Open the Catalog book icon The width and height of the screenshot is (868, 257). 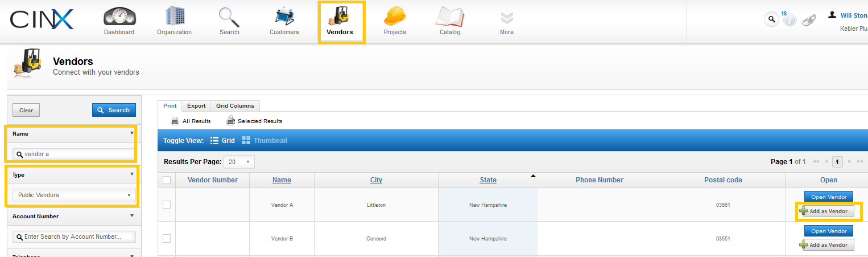pyautogui.click(x=450, y=17)
